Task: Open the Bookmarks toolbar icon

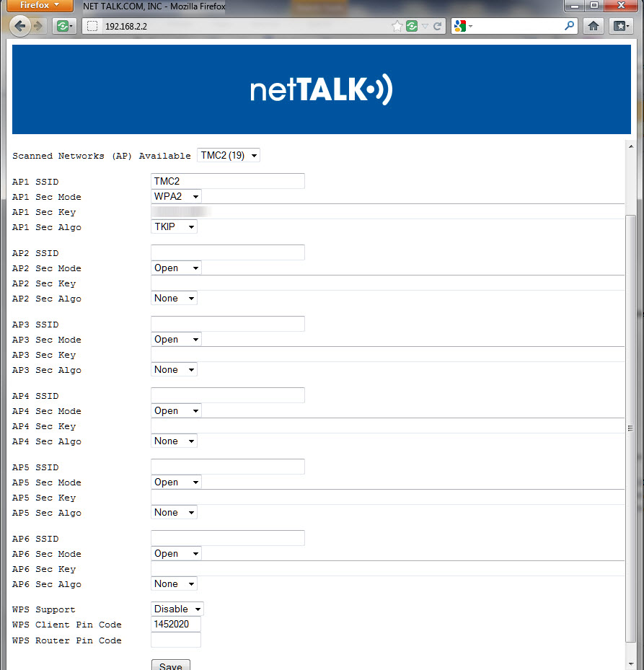Action: click(621, 26)
